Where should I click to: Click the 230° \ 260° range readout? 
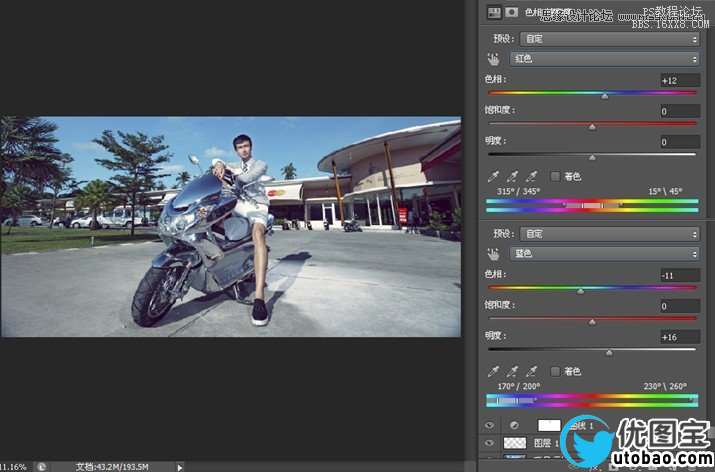[x=665, y=386]
